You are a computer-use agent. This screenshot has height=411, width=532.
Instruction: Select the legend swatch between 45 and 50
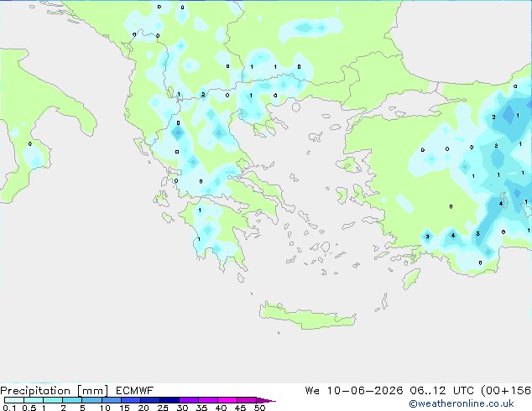tap(247, 400)
